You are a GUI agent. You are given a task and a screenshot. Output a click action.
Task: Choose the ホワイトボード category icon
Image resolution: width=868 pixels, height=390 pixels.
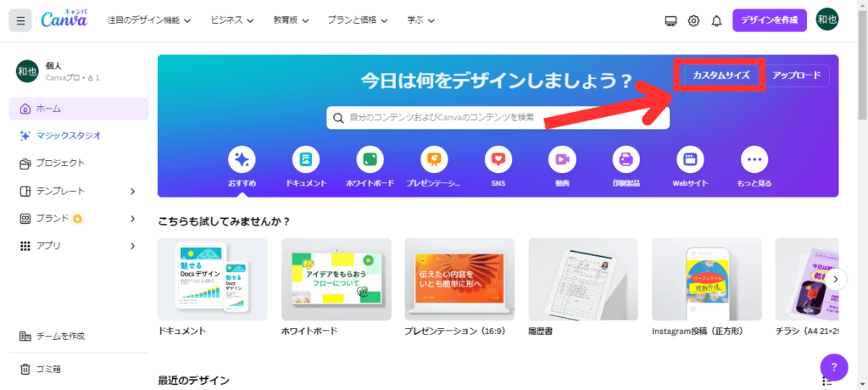[370, 160]
